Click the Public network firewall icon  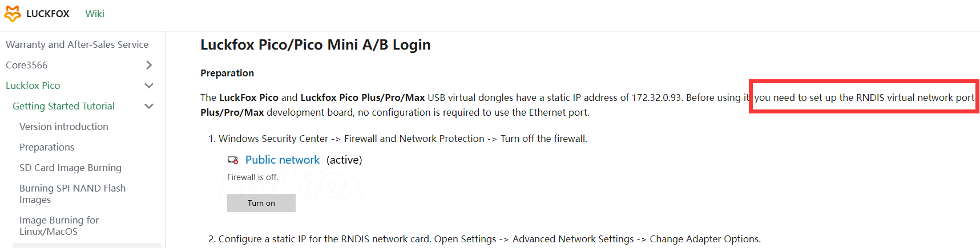(233, 160)
